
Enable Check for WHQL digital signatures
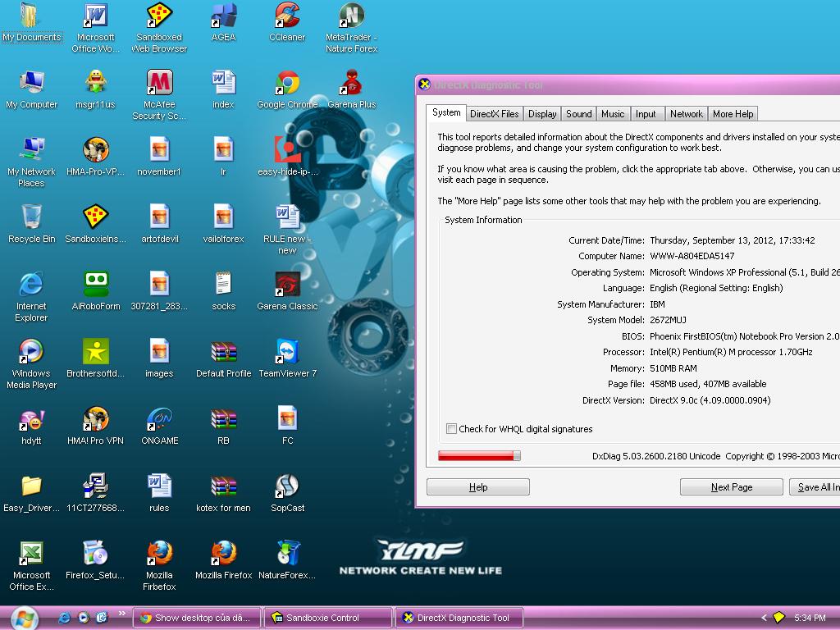451,429
